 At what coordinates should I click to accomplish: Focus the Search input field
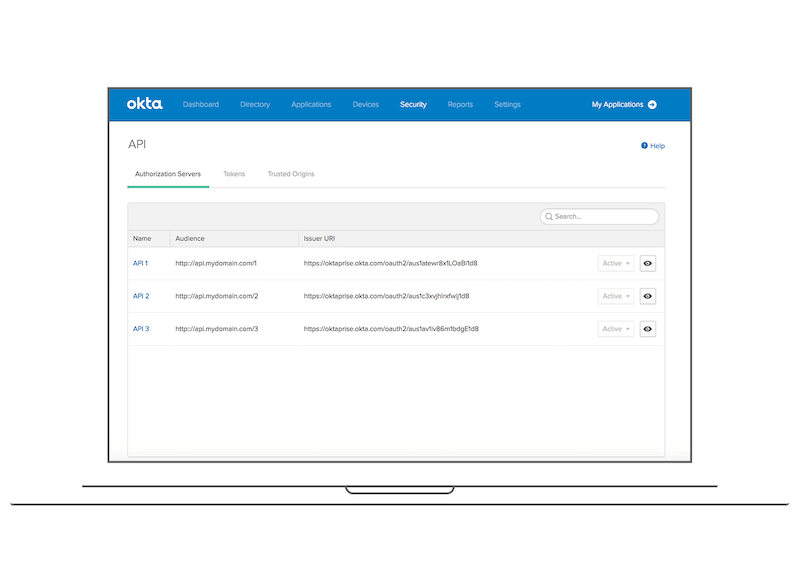[x=604, y=216]
